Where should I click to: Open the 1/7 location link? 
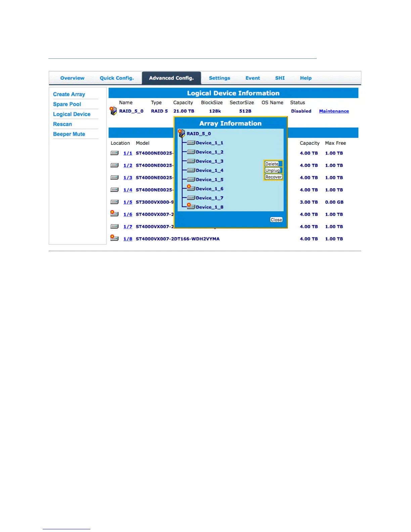[x=128, y=227]
